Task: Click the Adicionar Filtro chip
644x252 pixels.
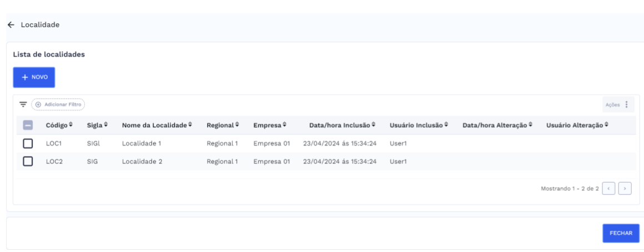Action: pyautogui.click(x=58, y=104)
